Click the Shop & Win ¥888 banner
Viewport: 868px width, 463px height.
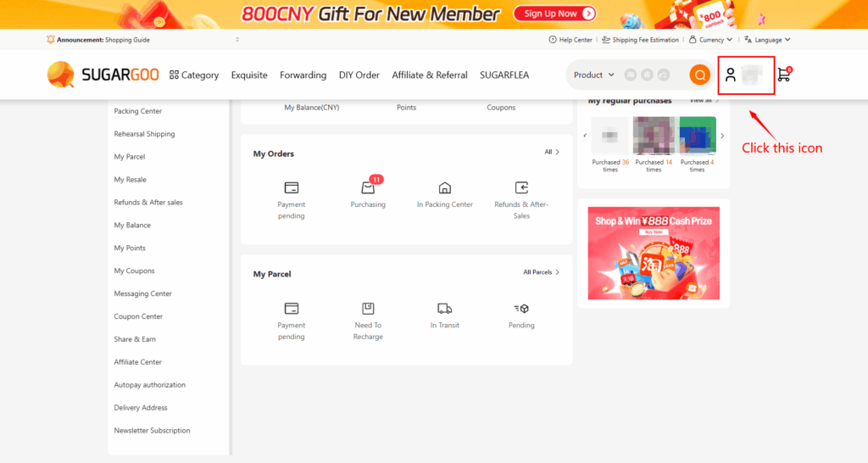point(654,253)
